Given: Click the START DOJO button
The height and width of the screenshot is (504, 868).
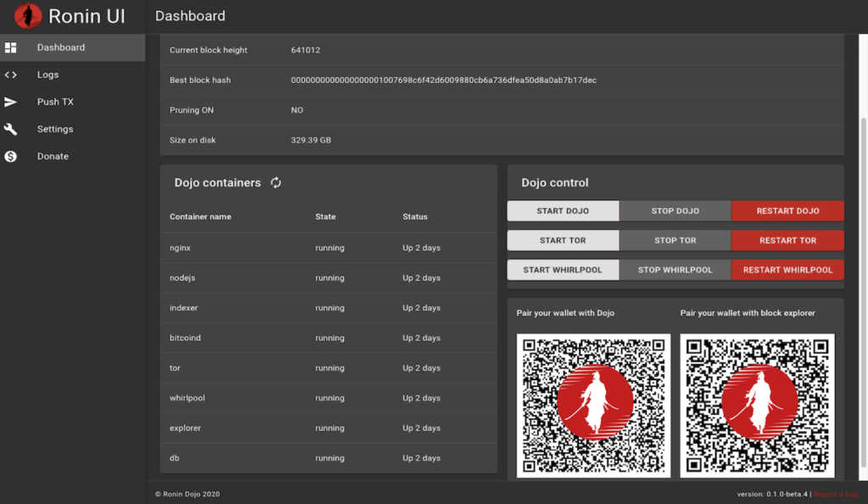Looking at the screenshot, I should (x=563, y=211).
